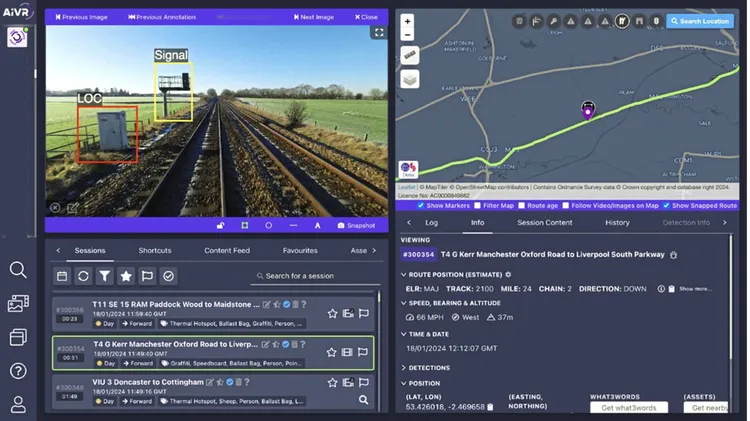Screen dimensions: 750x421
Task: Toggle the favourites star filter in sessions toolbar
Action: click(126, 276)
